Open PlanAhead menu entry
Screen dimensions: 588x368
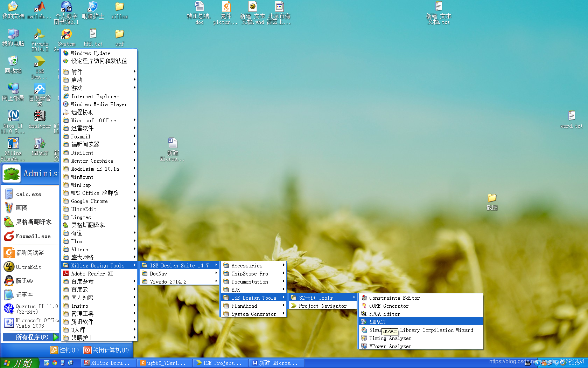[254, 306]
